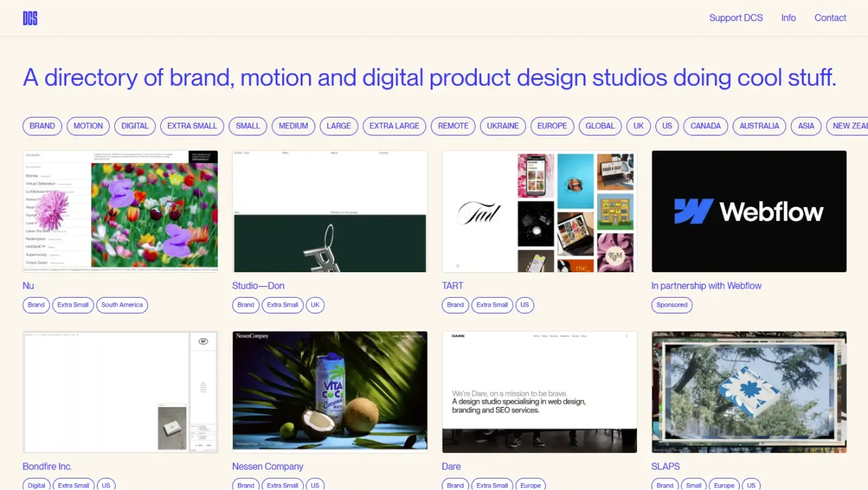Click the Webflow logo banner
The image size is (868, 490).
749,211
